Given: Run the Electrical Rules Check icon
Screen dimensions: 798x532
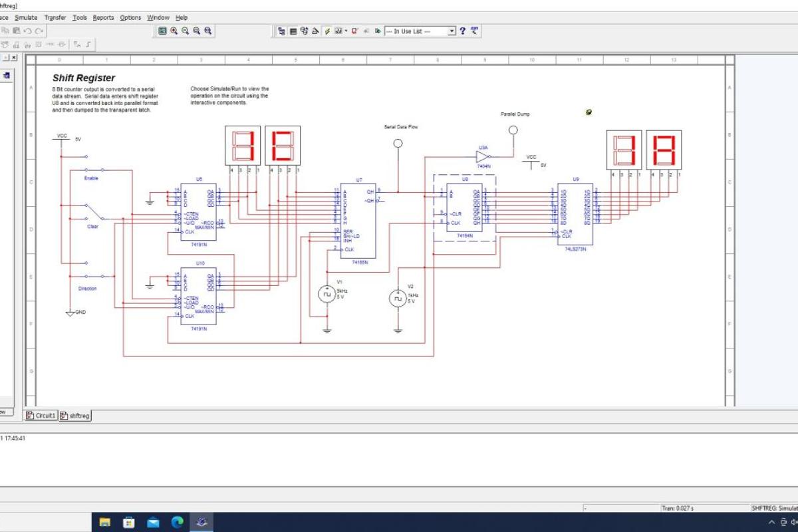Looking at the screenshot, I should (x=354, y=31).
